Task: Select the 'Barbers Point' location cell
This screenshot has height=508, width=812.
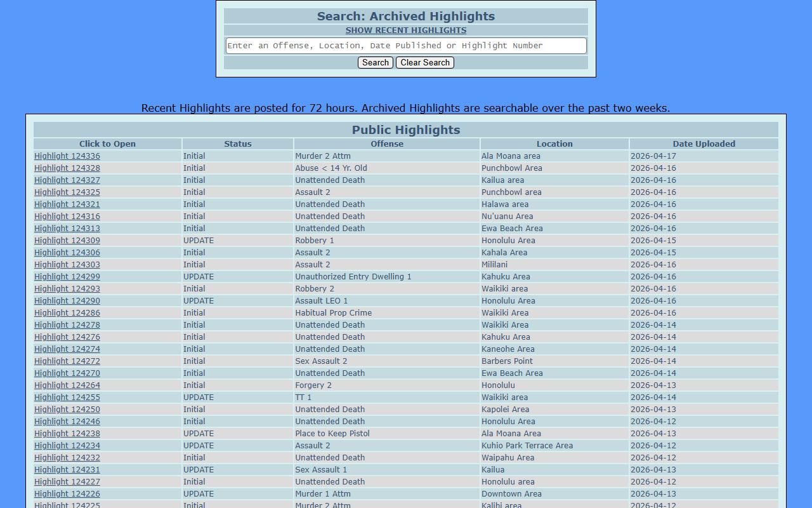Action: (x=554, y=361)
